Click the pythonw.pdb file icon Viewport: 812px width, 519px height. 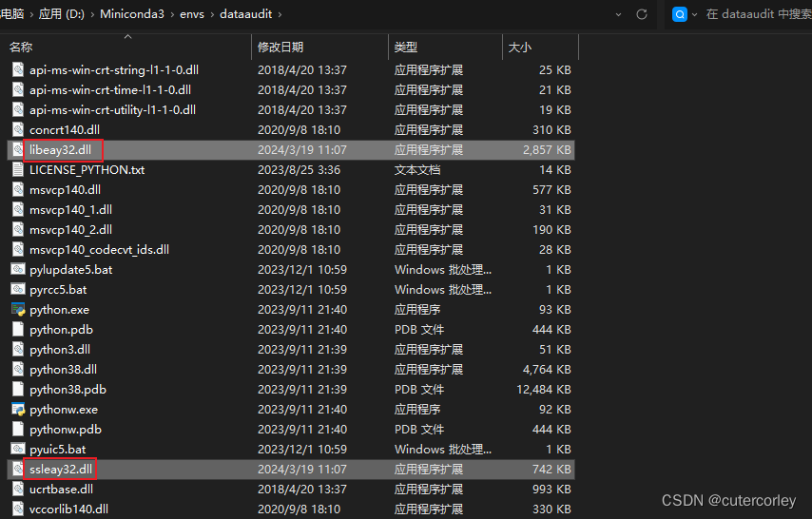(18, 430)
